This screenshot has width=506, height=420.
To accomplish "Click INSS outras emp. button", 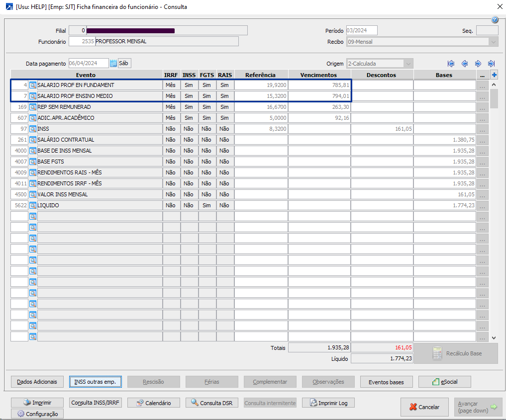I will 95,382.
